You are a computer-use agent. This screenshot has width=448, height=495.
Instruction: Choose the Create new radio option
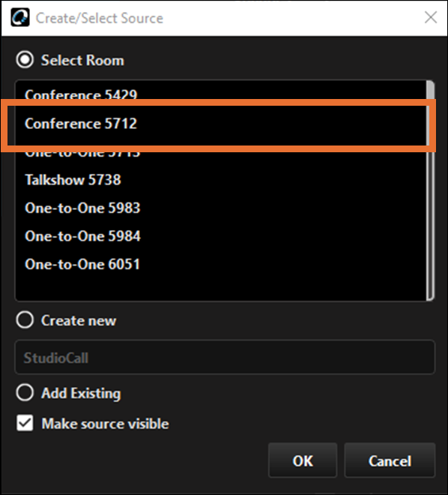click(x=25, y=319)
